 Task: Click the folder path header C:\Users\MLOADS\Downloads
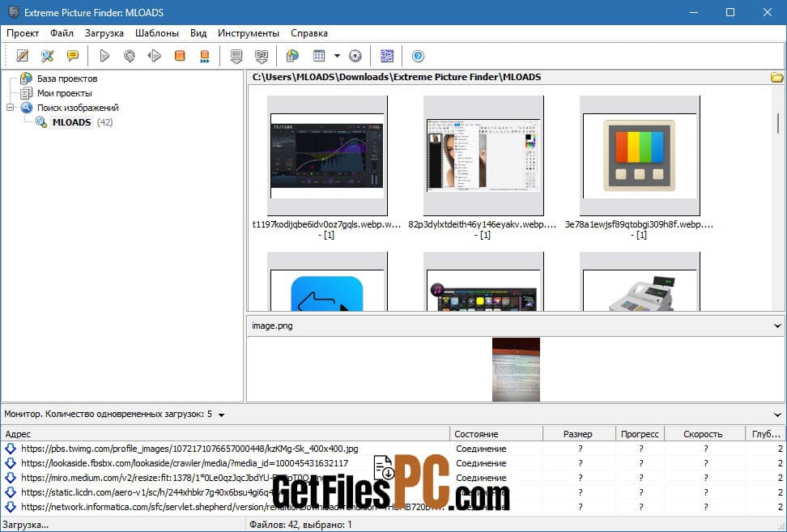tap(397, 77)
